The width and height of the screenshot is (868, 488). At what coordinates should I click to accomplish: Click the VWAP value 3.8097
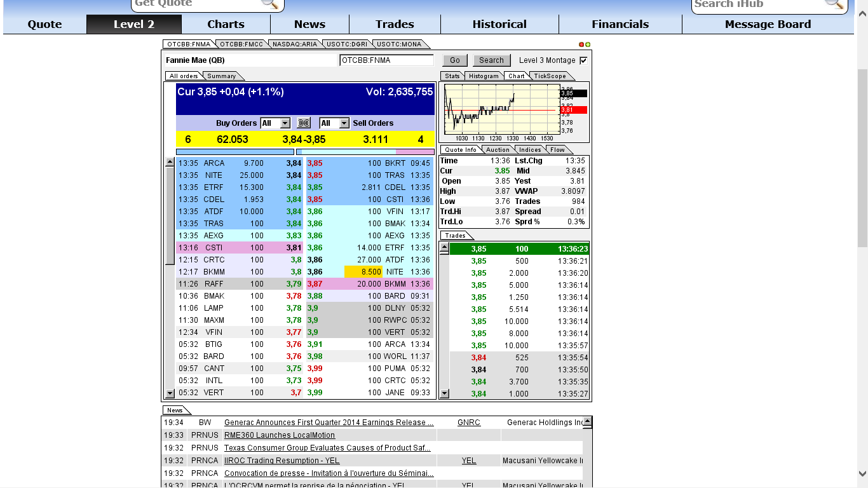click(x=574, y=191)
